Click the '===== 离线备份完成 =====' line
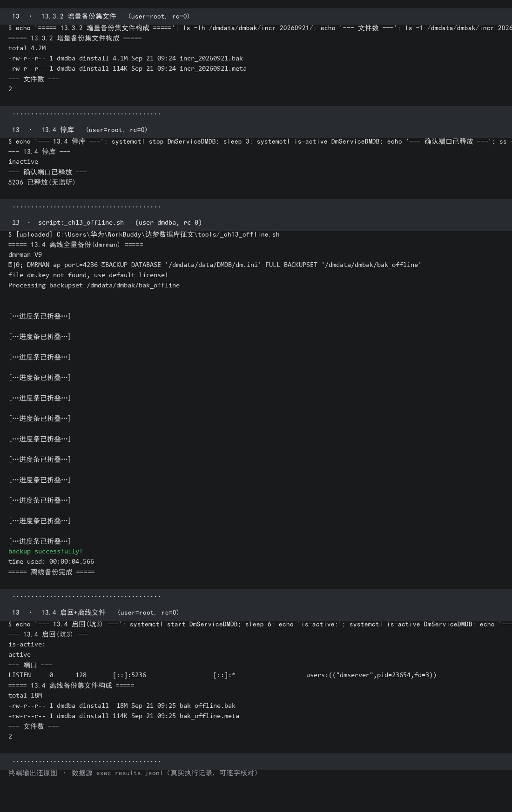The image size is (512, 812). tap(52, 572)
